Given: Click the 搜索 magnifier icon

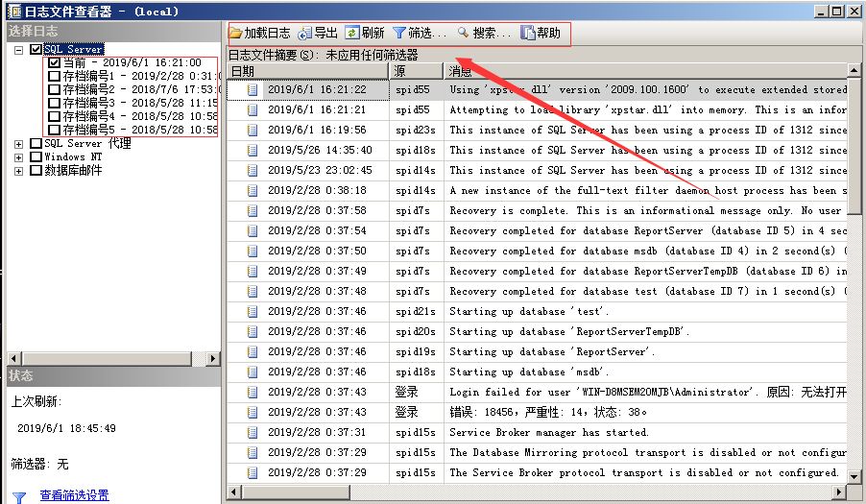Looking at the screenshot, I should 463,33.
